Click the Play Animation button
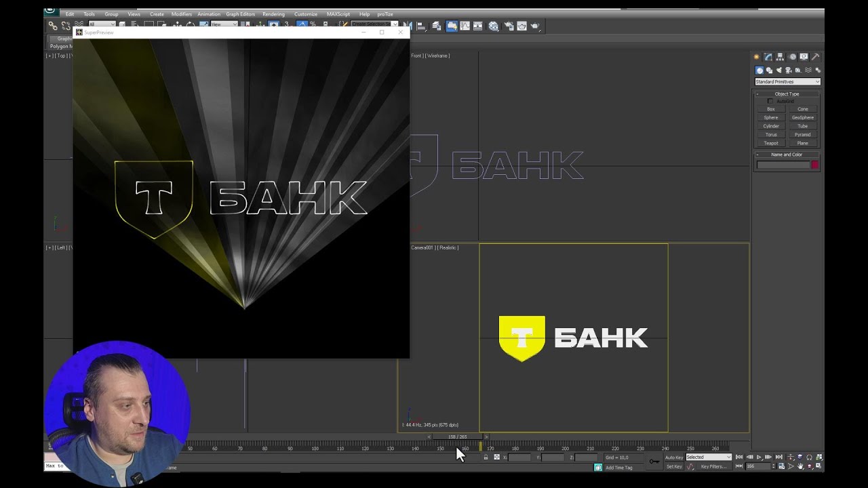Screen dimensions: 868x488 point(759,457)
